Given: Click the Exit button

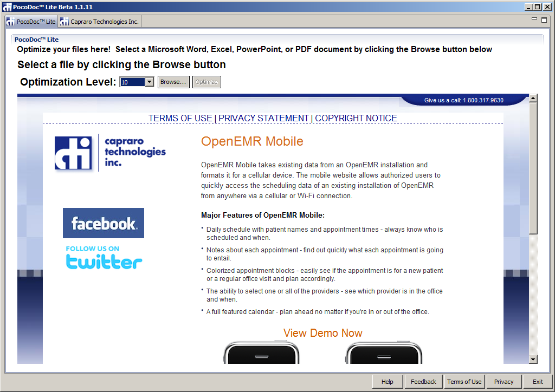Looking at the screenshot, I should pos(538,382).
